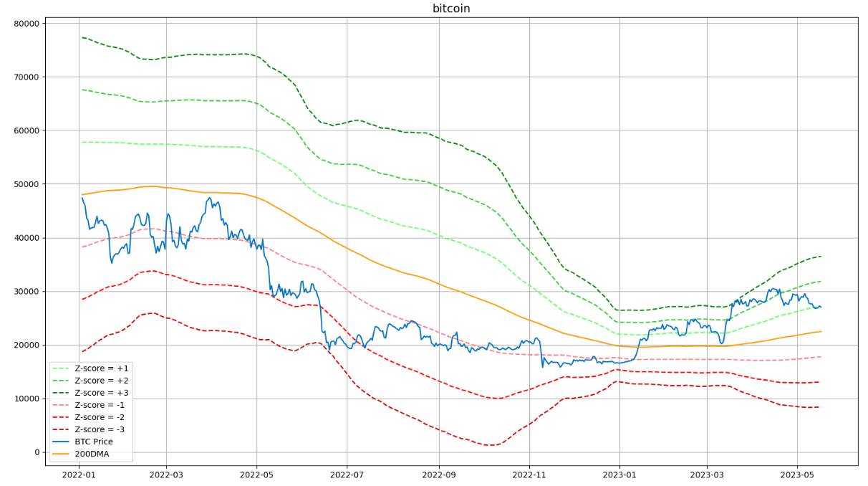Click the dark green dashed sample beside Z-score = +3

pos(62,393)
